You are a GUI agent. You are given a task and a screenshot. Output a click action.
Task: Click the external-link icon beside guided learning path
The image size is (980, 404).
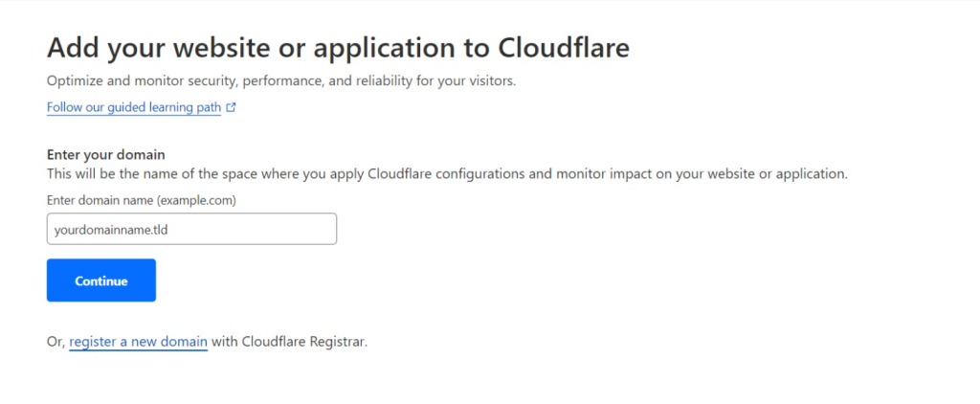click(231, 108)
